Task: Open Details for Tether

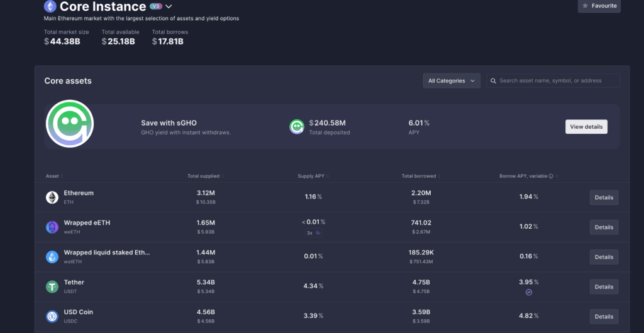Action: (x=604, y=287)
